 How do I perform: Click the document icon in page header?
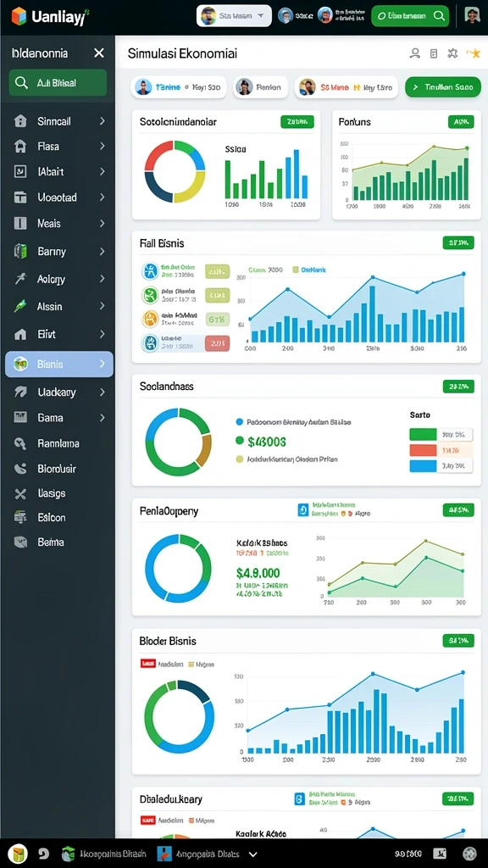tap(434, 53)
